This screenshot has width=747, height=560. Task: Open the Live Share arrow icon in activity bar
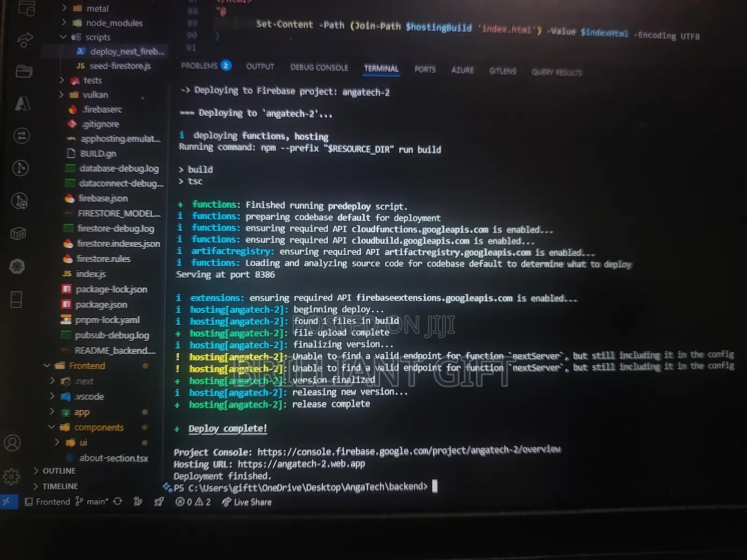tap(25, 40)
